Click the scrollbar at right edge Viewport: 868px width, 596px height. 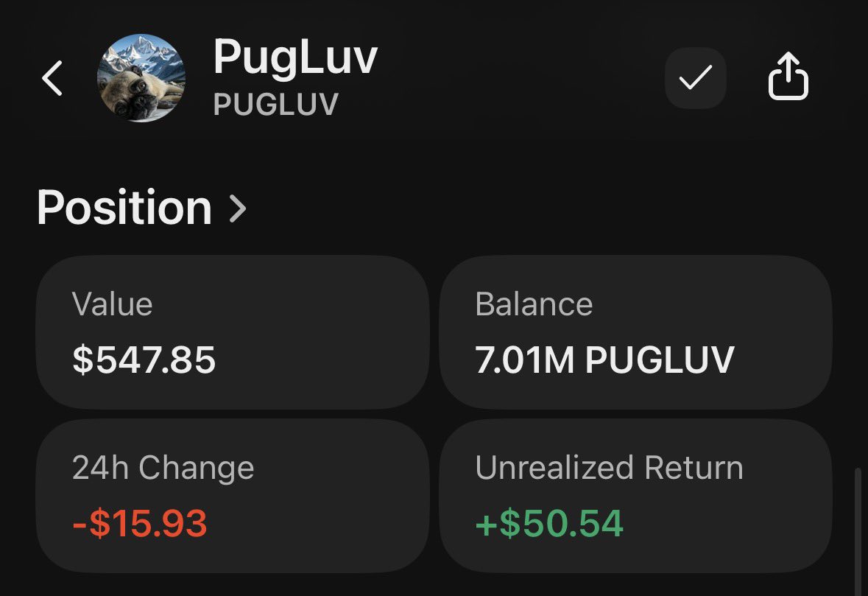(856, 516)
